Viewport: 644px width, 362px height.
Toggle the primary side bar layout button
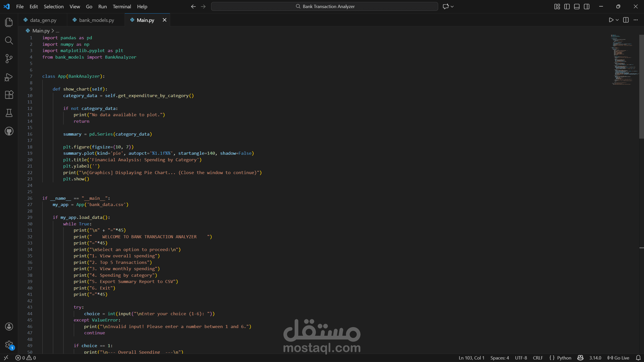[x=567, y=7]
